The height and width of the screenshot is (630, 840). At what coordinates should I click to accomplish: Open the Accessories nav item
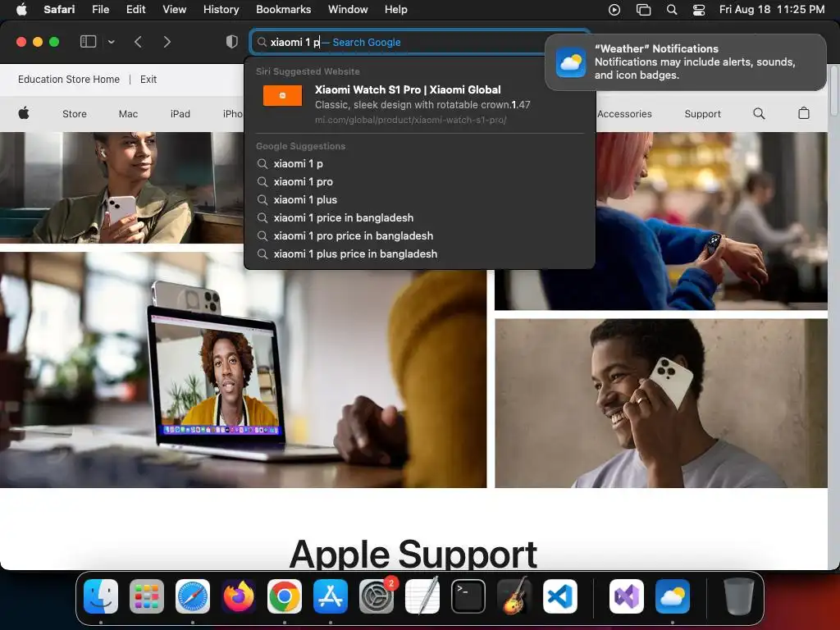(624, 113)
